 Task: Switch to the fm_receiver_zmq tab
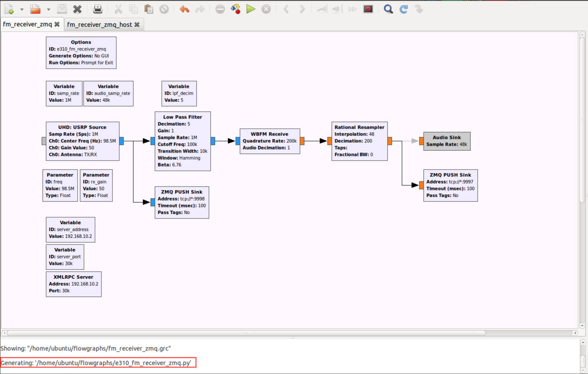[x=27, y=24]
